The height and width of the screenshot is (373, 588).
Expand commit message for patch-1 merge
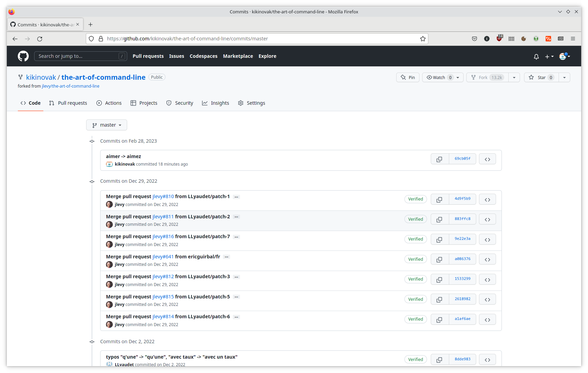tap(236, 197)
